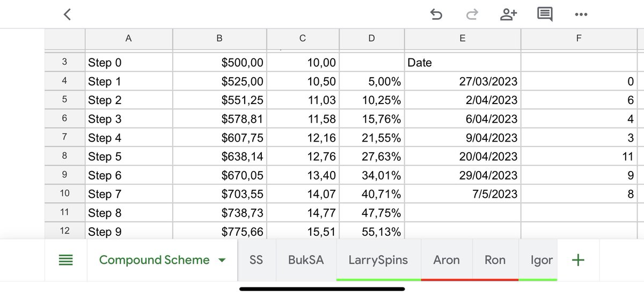Viewport: 644px width, 297px height.
Task: Select row 8 header
Action: pyautogui.click(x=64, y=156)
